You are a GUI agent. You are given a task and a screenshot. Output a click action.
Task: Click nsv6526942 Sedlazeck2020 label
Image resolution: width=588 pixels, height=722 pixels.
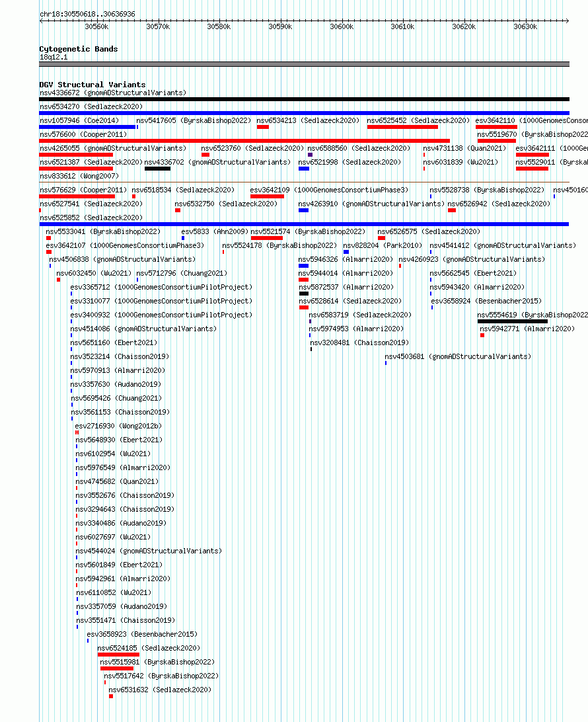(x=499, y=203)
